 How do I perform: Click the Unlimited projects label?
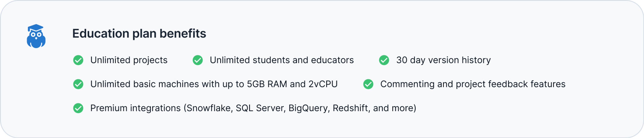[x=129, y=60]
